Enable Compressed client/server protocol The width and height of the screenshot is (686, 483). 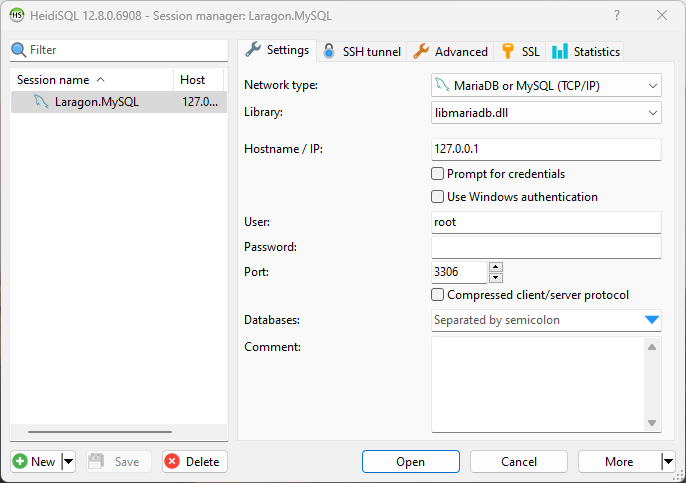click(x=438, y=295)
